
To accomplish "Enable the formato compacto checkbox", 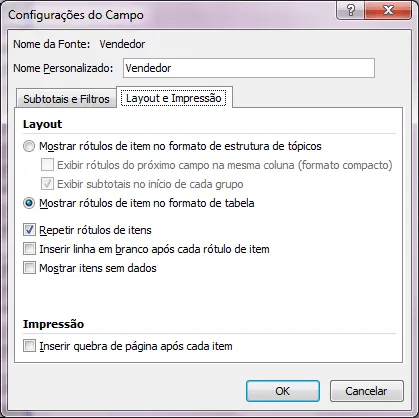I will (x=47, y=165).
